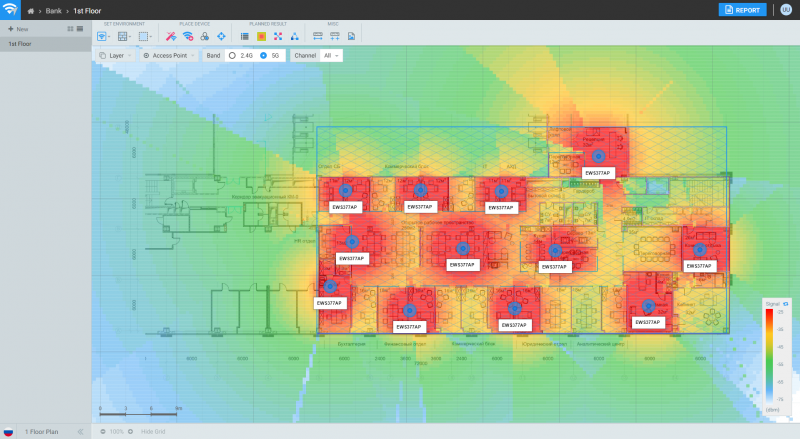800x439 pixels.
Task: Click the Report button
Action: point(742,10)
